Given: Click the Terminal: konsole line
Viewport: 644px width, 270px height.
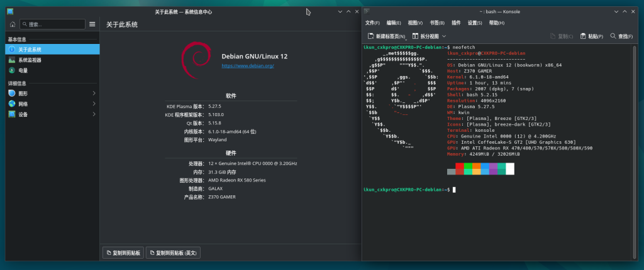Looking at the screenshot, I should point(472,130).
